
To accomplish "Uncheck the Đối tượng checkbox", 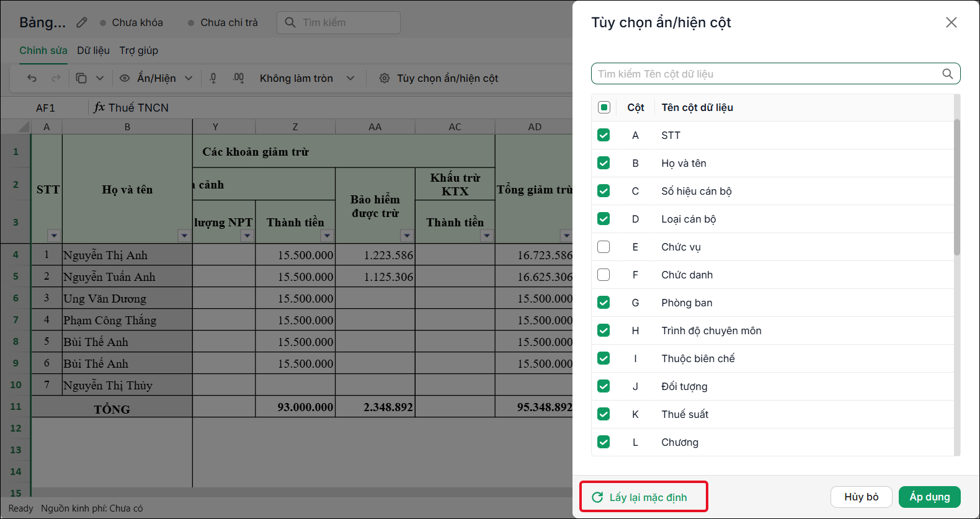I will pyautogui.click(x=604, y=386).
